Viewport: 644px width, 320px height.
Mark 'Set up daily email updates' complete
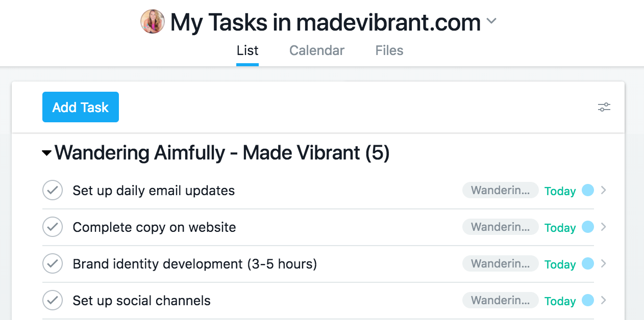click(53, 191)
